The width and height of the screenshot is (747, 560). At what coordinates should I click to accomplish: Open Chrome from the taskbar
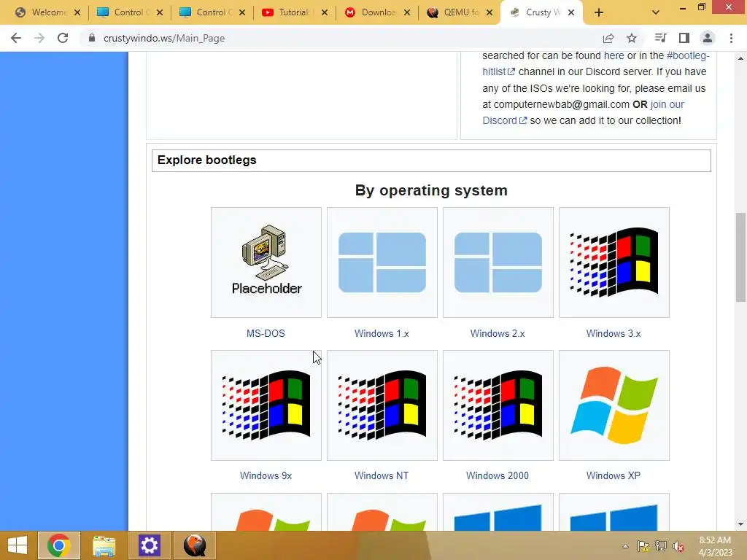(59, 545)
